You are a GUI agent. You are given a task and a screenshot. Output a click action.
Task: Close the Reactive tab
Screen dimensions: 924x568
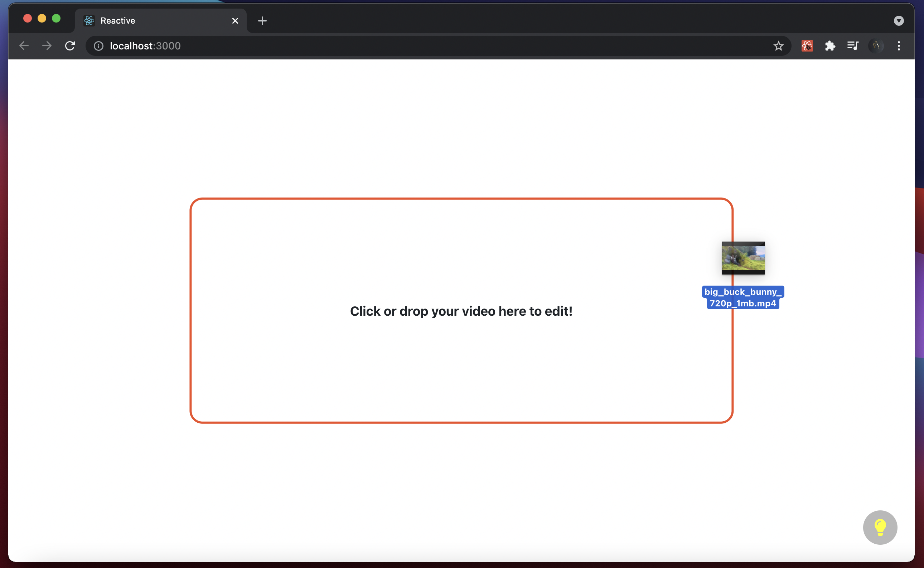(x=235, y=21)
